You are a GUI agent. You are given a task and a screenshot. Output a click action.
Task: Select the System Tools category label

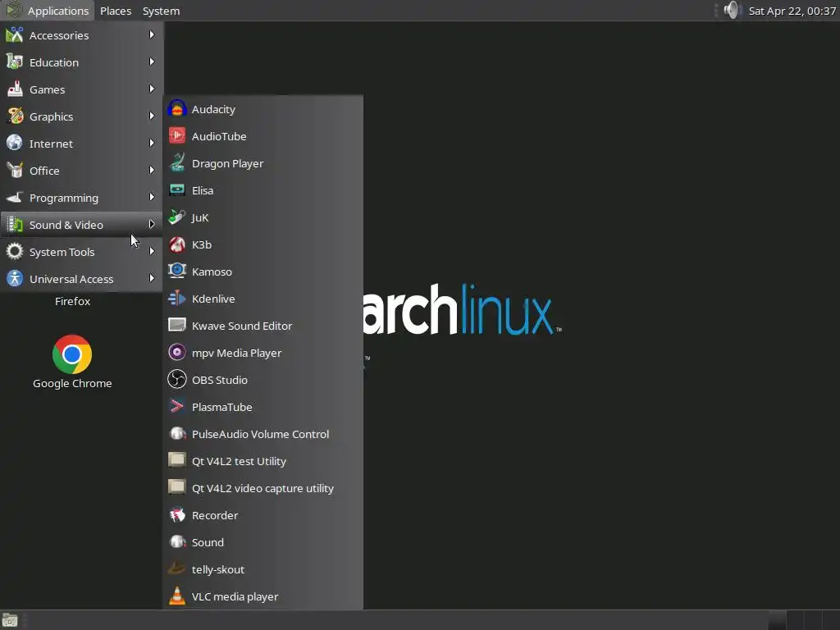[x=62, y=253]
